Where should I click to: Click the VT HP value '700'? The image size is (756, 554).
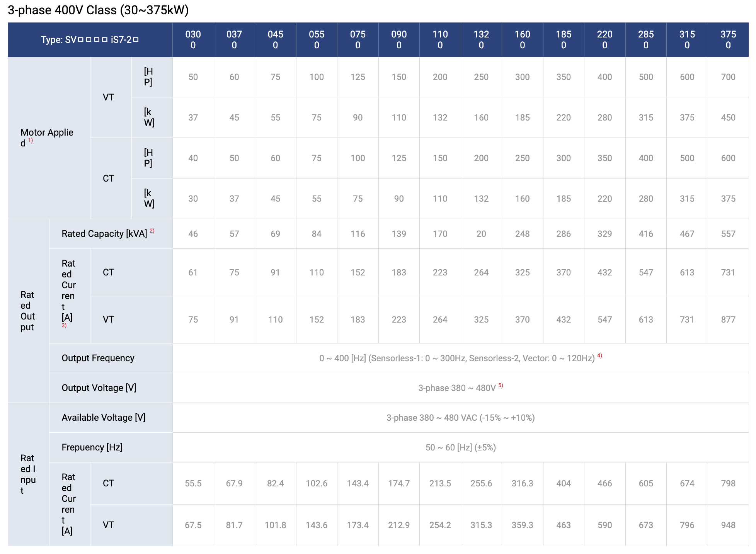pos(728,77)
